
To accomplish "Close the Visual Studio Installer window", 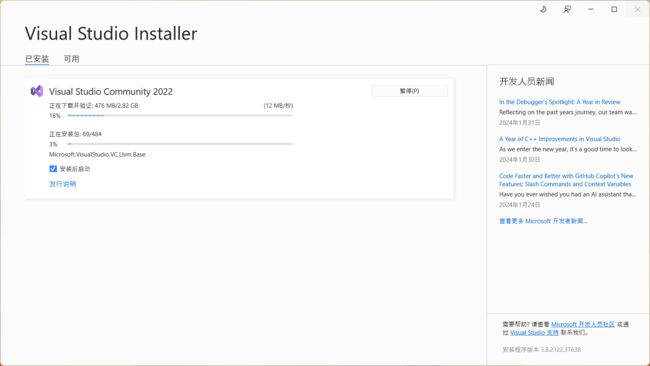I will tap(637, 9).
